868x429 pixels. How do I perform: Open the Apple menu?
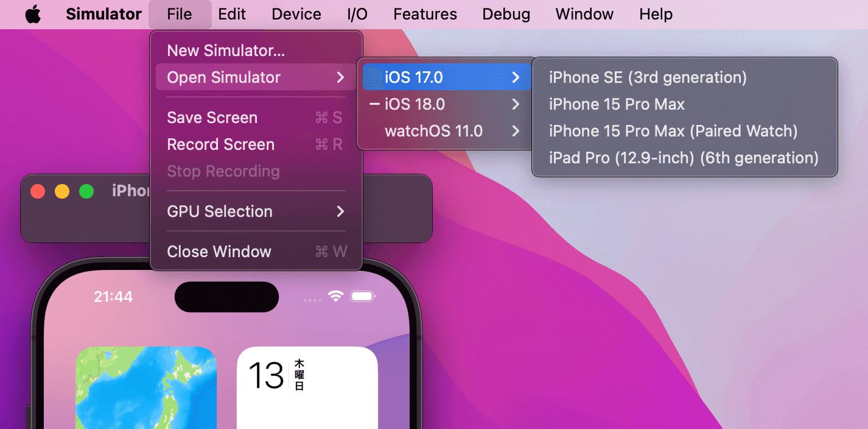(33, 15)
